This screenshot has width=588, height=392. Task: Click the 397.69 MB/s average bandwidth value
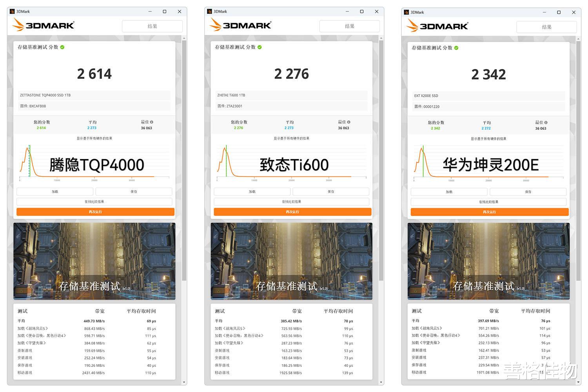coord(488,321)
